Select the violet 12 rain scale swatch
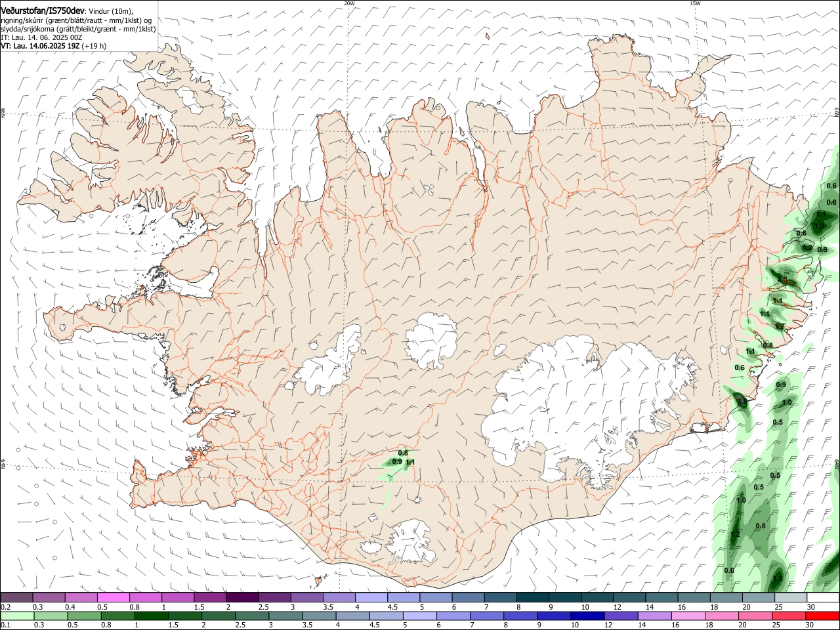The width and height of the screenshot is (840, 630). [x=621, y=616]
